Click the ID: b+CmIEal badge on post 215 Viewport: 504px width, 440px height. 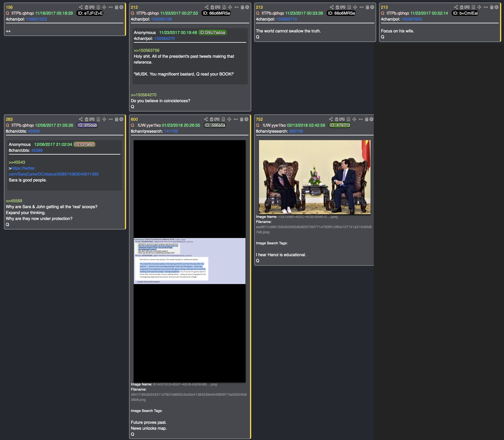(465, 13)
